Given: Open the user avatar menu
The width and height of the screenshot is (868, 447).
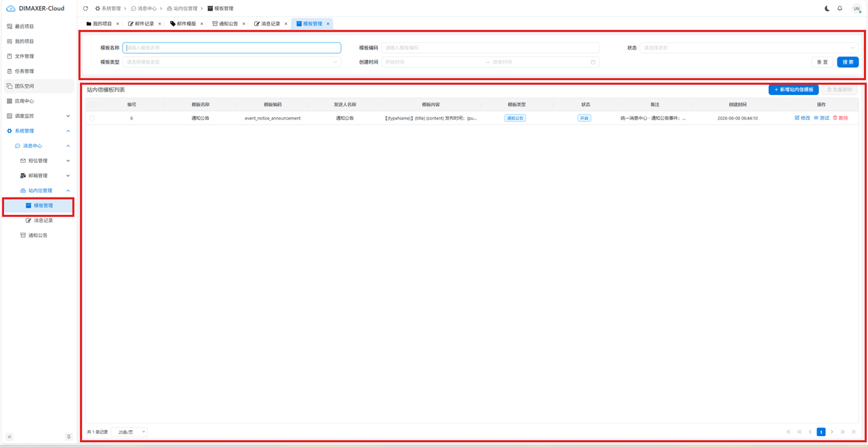Looking at the screenshot, I should coord(856,9).
